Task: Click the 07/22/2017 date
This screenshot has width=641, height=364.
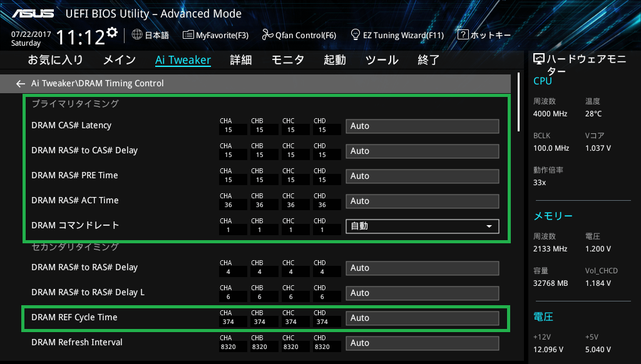Action: 31,34
